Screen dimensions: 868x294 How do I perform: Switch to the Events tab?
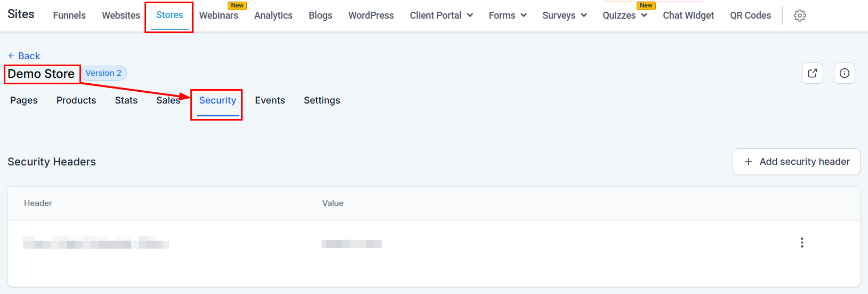270,100
